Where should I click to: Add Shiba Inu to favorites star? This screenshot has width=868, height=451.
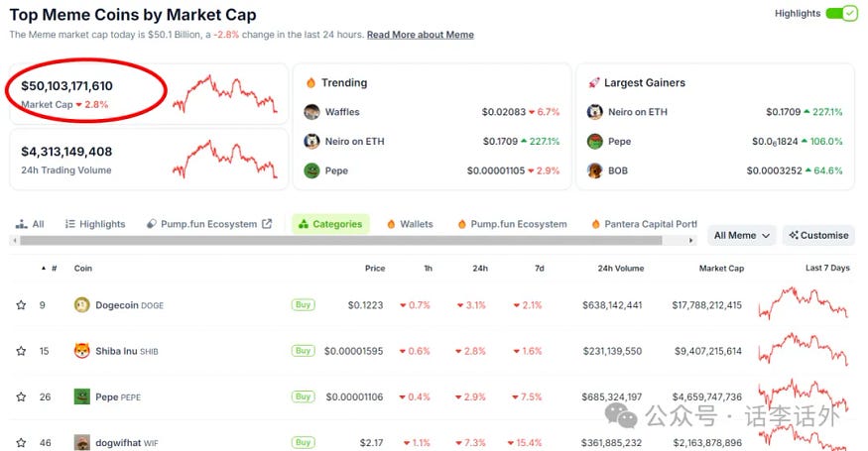[21, 351]
